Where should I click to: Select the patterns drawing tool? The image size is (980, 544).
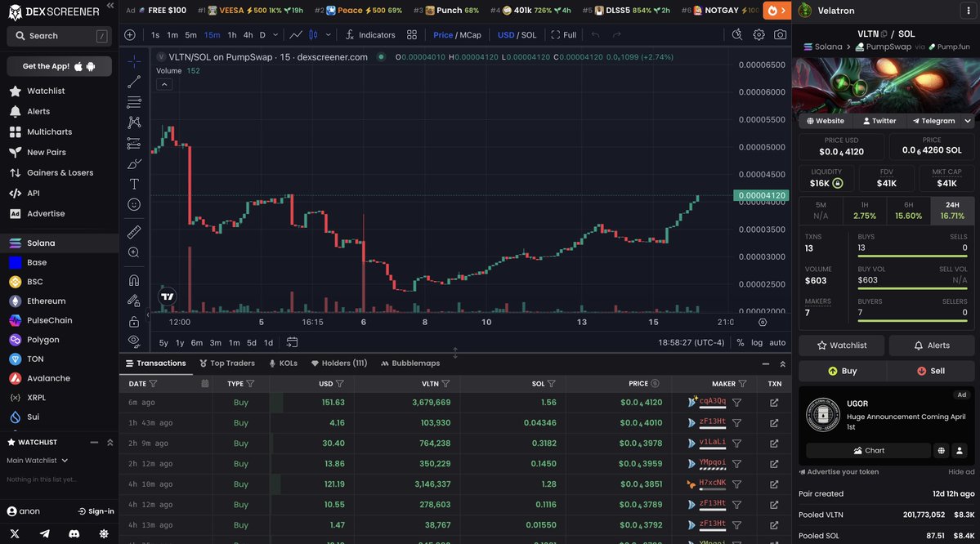(134, 123)
